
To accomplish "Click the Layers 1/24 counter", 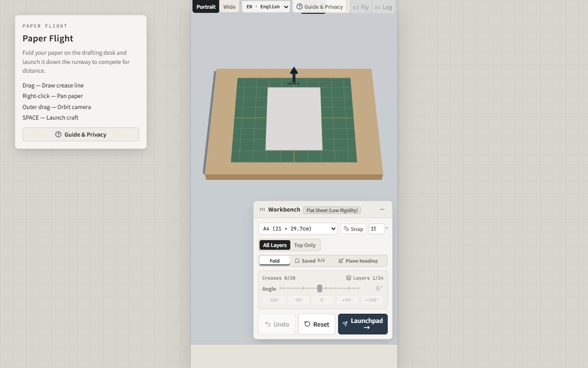I will point(365,278).
